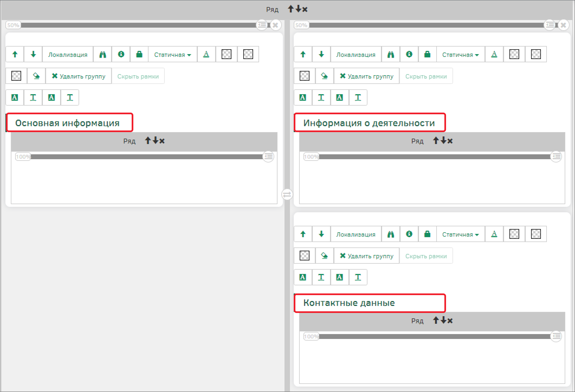Click info icon in Информация о деятельности group
575x392 pixels.
[409, 54]
